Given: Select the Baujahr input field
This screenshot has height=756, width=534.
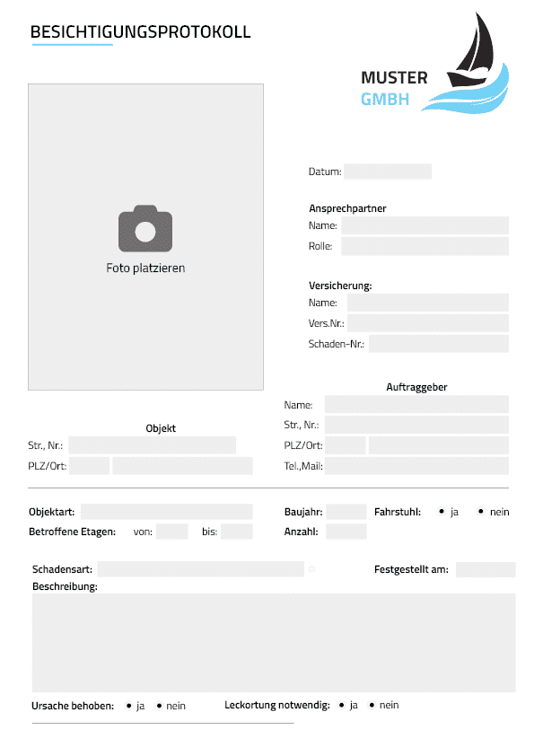Looking at the screenshot, I should 346,512.
